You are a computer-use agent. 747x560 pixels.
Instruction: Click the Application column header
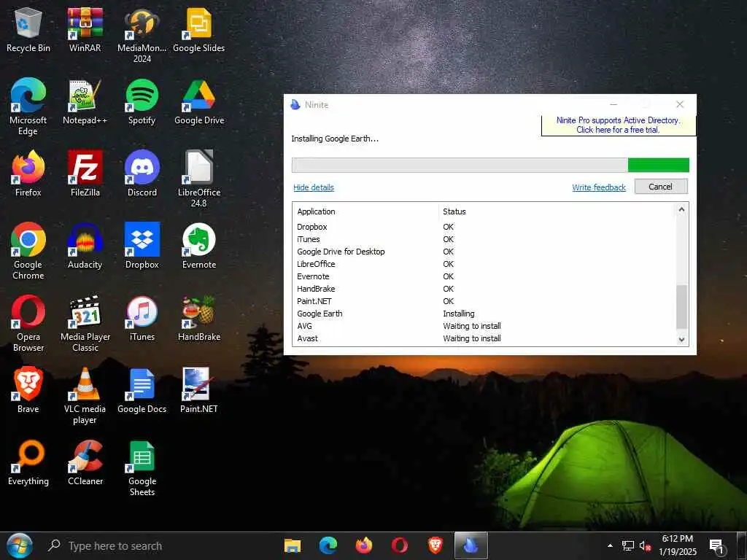365,211
